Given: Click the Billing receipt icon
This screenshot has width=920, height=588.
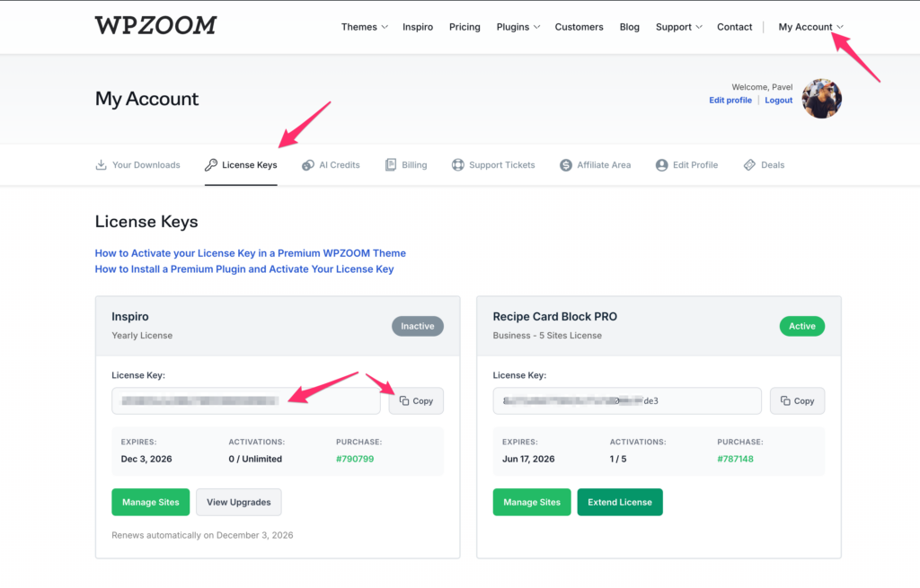Looking at the screenshot, I should coord(391,165).
